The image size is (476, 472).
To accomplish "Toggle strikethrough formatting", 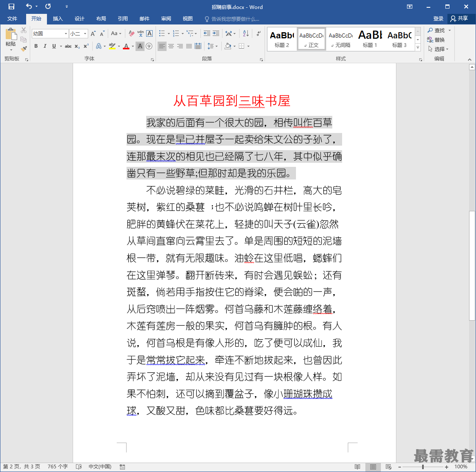I will tap(68, 46).
